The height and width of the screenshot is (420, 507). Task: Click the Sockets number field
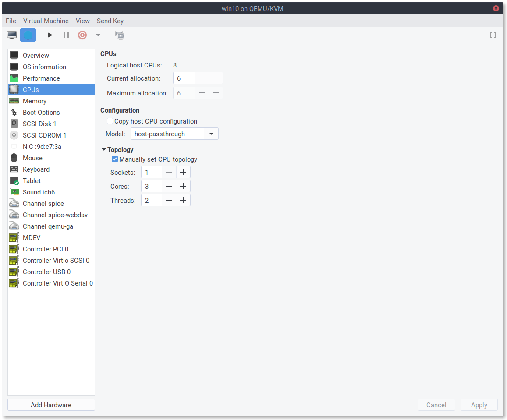pos(151,172)
